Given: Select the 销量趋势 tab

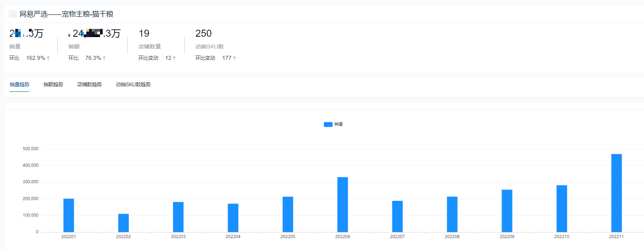Looking at the screenshot, I should [x=20, y=84].
